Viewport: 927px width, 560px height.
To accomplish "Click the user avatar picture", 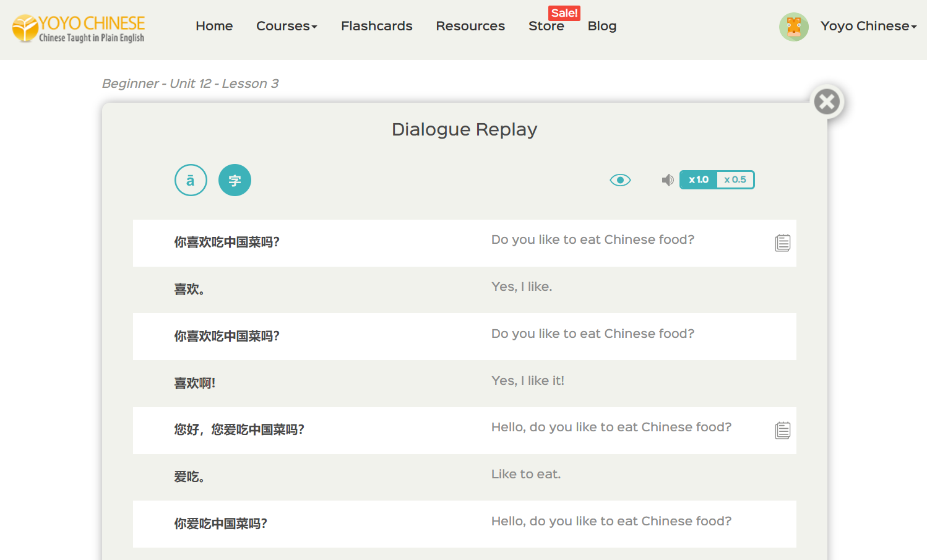I will pos(793,27).
